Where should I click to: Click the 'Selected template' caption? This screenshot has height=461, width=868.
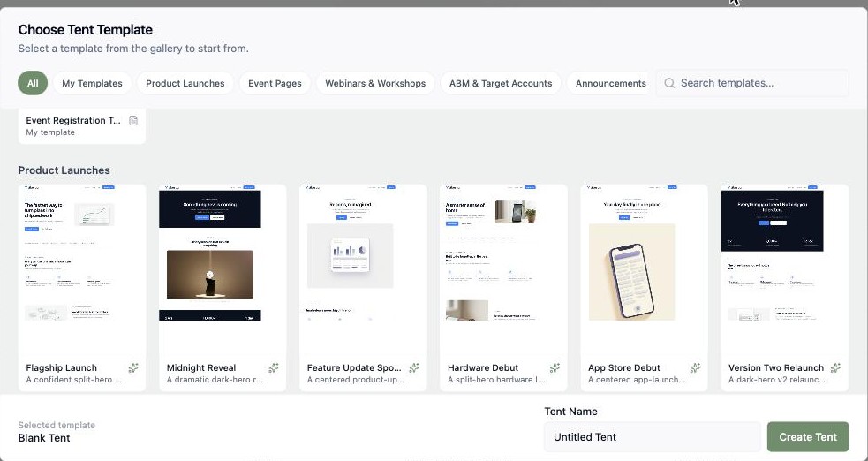(57, 425)
